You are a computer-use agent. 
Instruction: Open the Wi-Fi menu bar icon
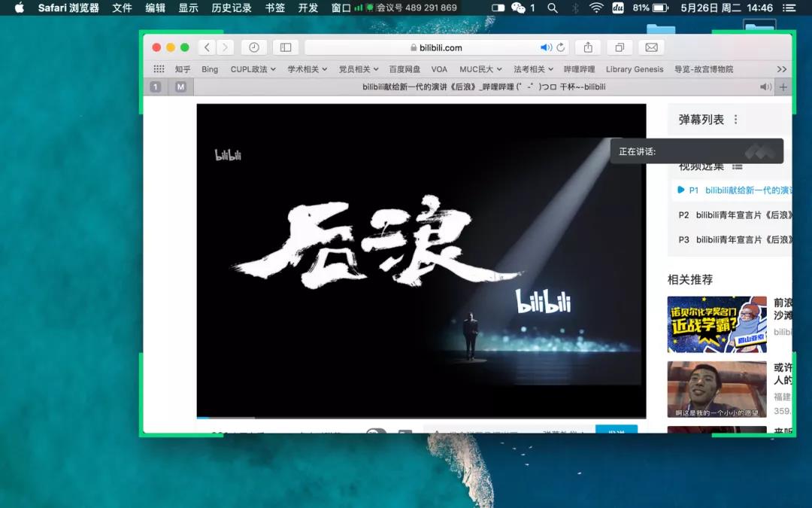tap(596, 8)
